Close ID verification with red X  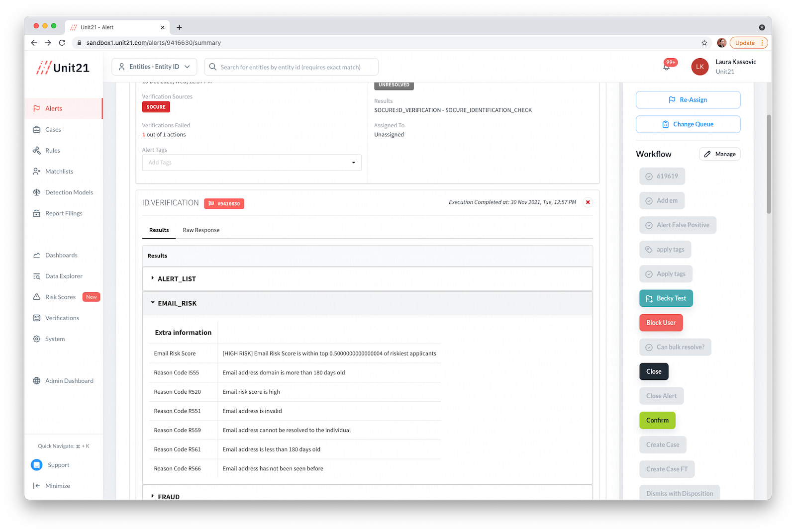tap(588, 202)
